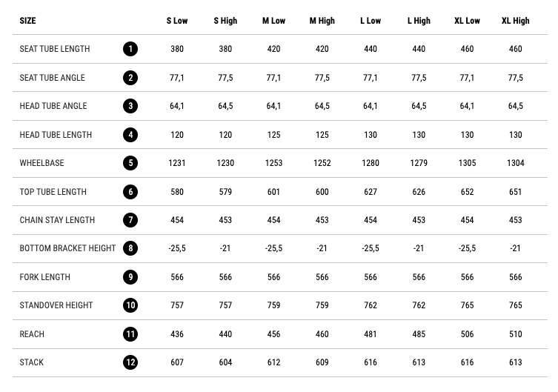Viewport: 558px width, 392px height.
Task: Click the number 2 badge beside Seat Tube Angle
Action: pyautogui.click(x=130, y=78)
